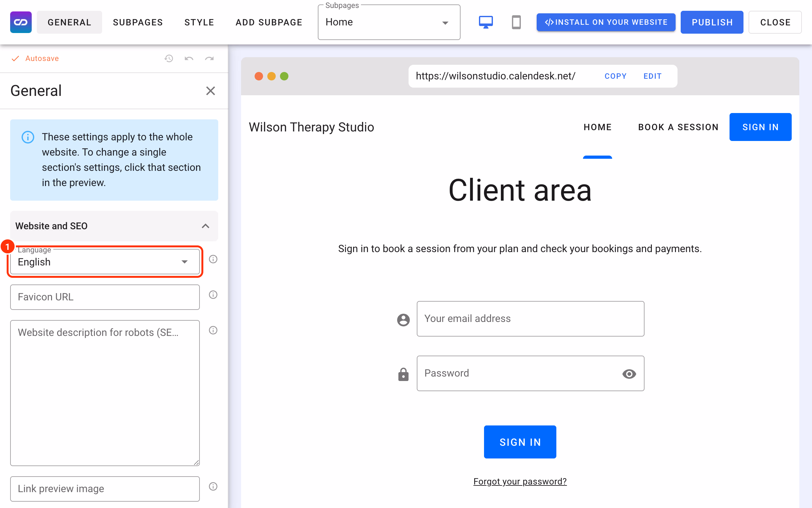This screenshot has width=812, height=508.
Task: Open the Language dropdown set to English
Action: click(x=105, y=262)
